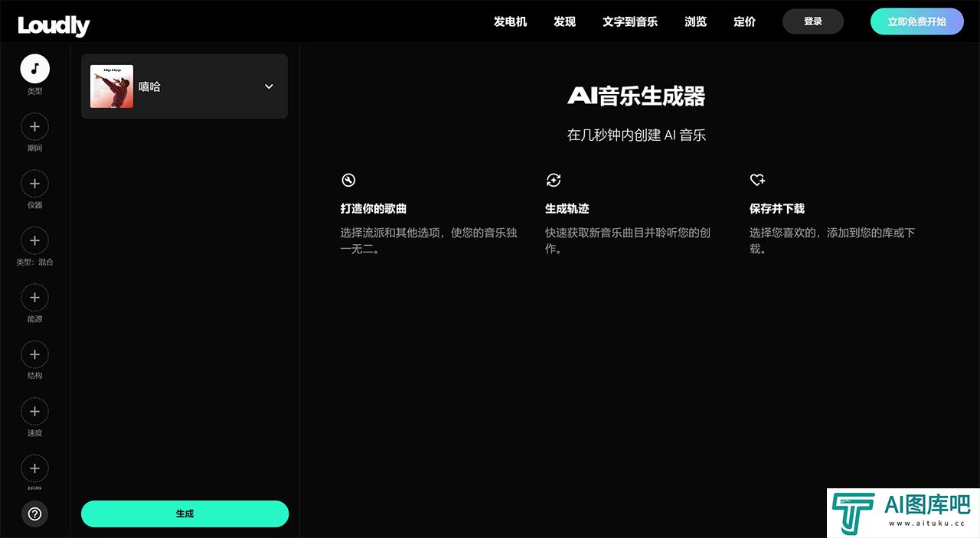
Task: Go to the 发现 page
Action: [564, 21]
